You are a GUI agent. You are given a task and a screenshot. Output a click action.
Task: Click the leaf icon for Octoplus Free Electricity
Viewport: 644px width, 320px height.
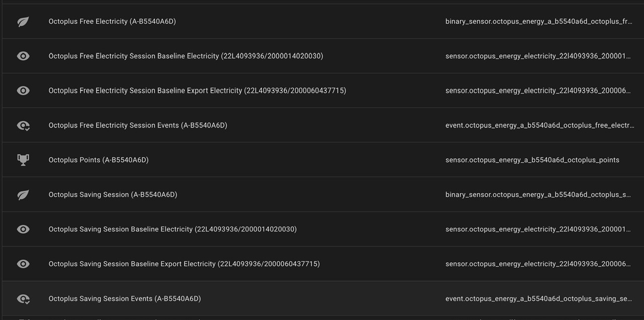coord(23,22)
